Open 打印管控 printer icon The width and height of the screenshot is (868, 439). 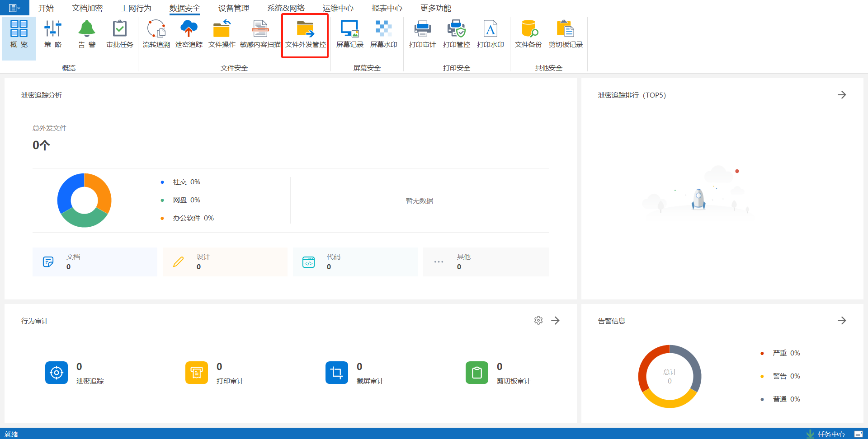(456, 29)
